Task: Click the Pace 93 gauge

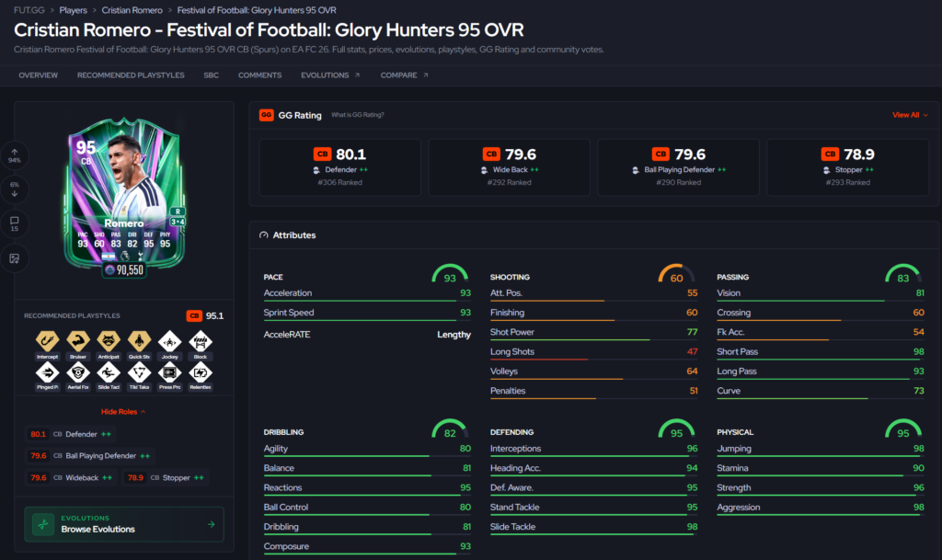Action: 449,274
